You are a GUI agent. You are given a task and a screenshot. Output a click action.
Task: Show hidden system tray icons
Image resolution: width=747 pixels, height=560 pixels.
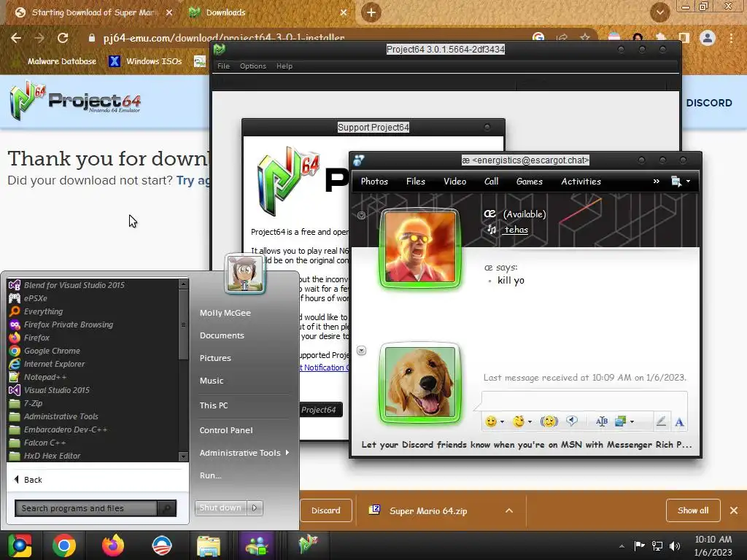[x=622, y=546]
